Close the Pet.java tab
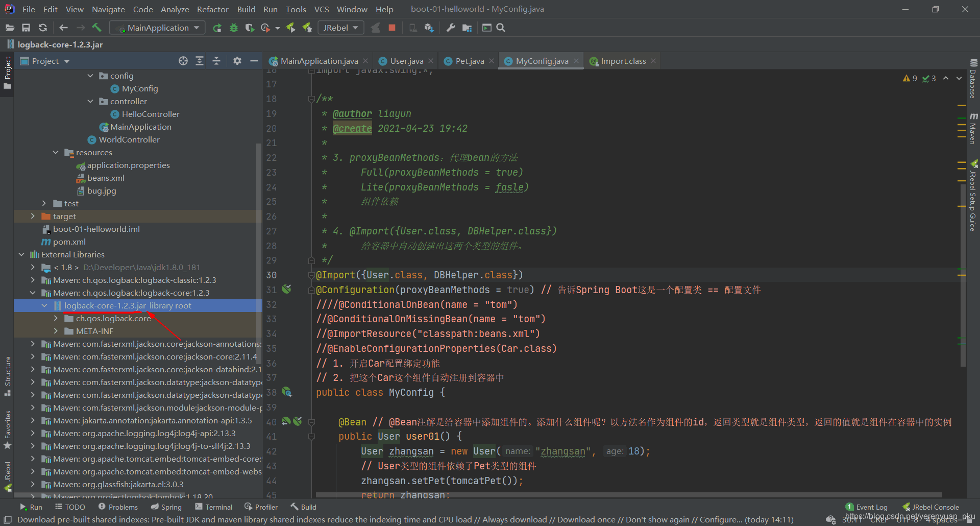 (x=492, y=61)
